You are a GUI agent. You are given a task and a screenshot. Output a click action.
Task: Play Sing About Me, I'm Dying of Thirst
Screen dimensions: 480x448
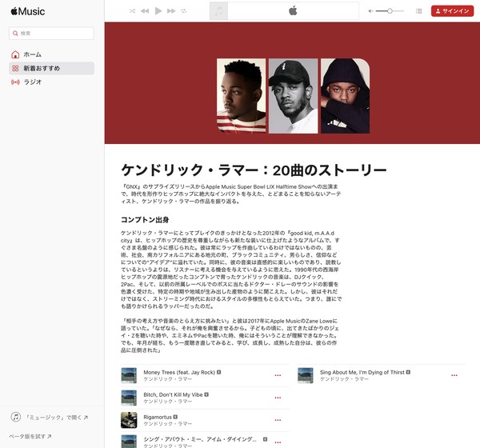coord(362,372)
